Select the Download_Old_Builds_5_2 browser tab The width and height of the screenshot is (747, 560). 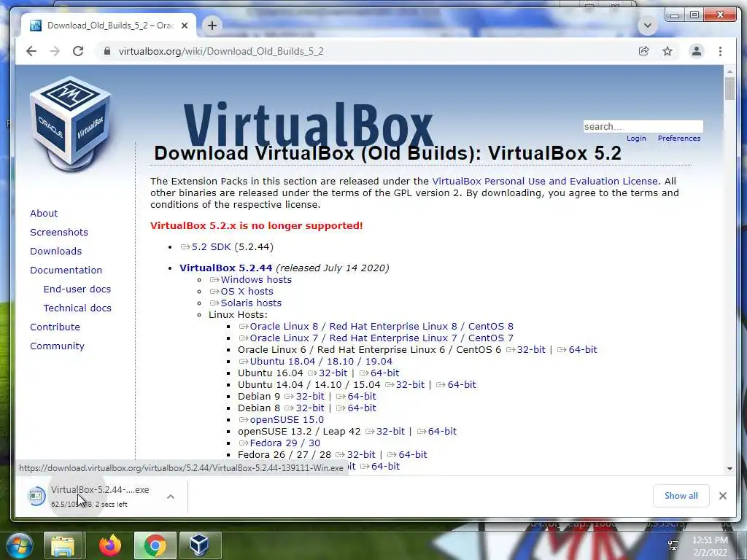[108, 26]
